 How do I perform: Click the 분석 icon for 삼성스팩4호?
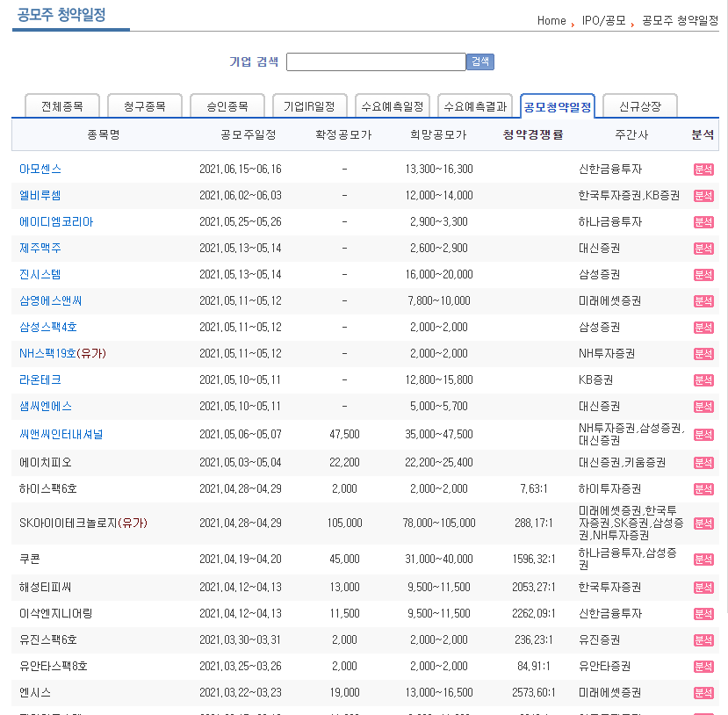703,328
